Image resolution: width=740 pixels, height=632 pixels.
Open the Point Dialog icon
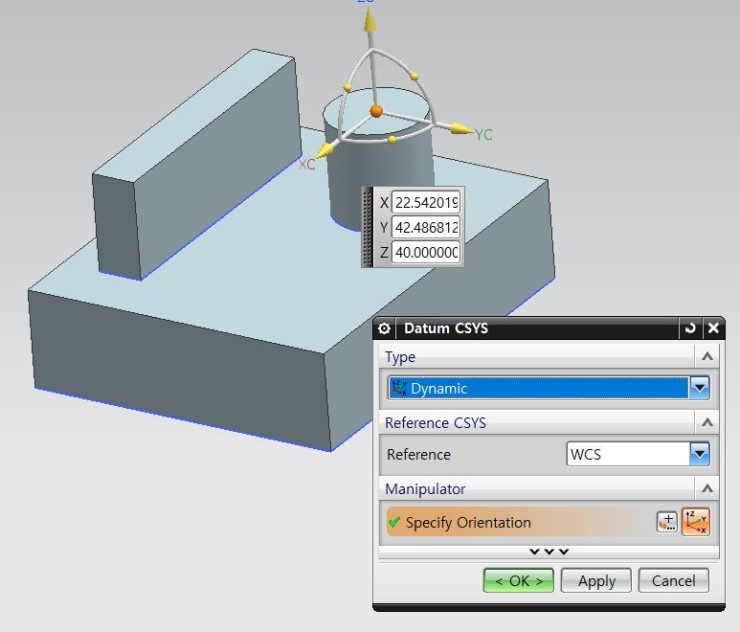(667, 522)
